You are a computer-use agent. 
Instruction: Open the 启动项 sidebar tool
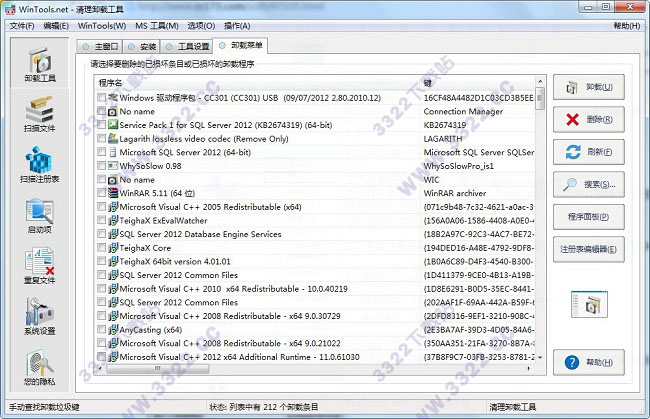point(40,216)
